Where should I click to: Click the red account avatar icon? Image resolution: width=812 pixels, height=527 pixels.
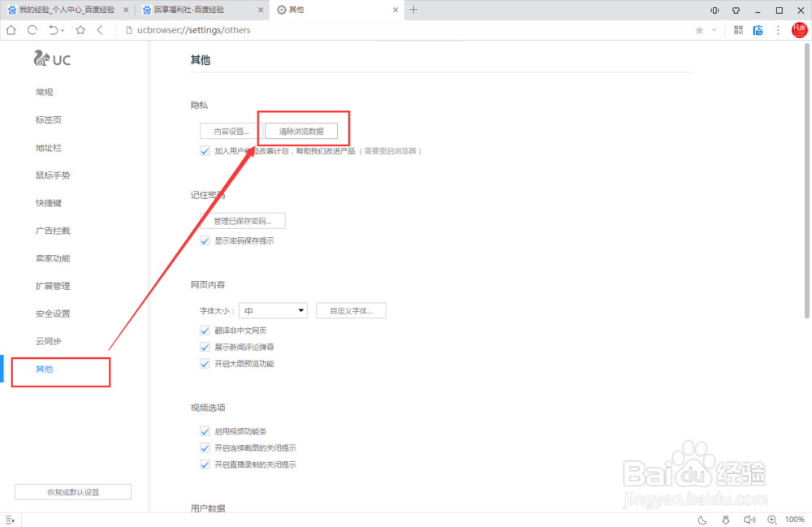799,30
